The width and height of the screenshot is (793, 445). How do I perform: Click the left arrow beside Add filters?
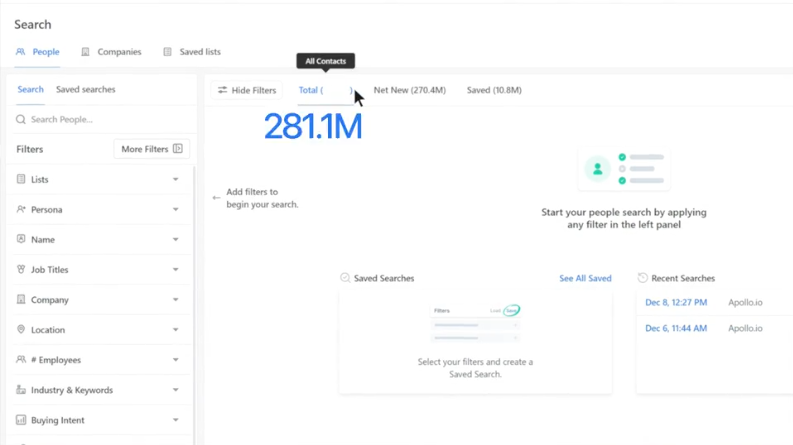point(216,198)
